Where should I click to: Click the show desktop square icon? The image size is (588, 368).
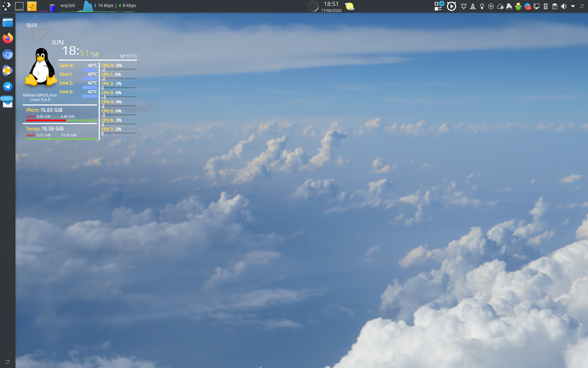pos(19,6)
